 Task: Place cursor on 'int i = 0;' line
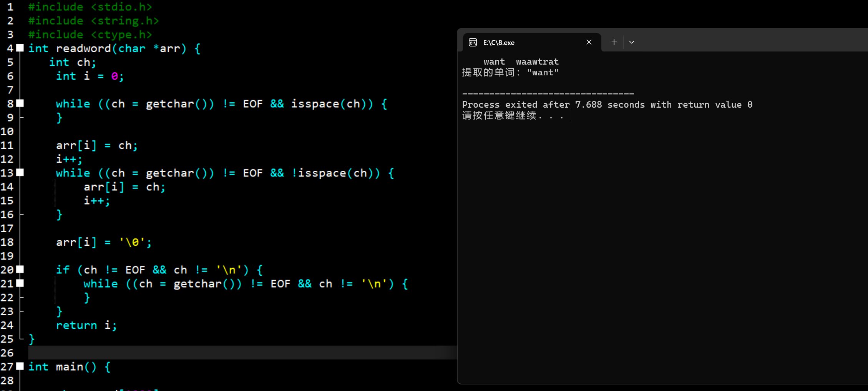coord(90,76)
